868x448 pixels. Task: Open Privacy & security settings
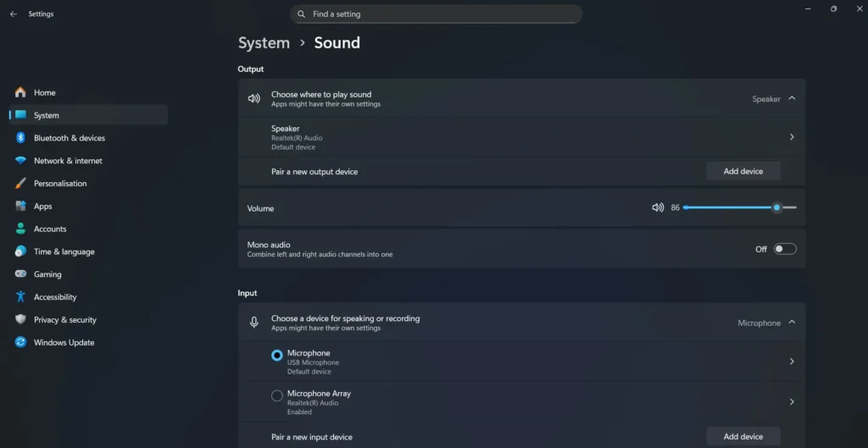88,319
